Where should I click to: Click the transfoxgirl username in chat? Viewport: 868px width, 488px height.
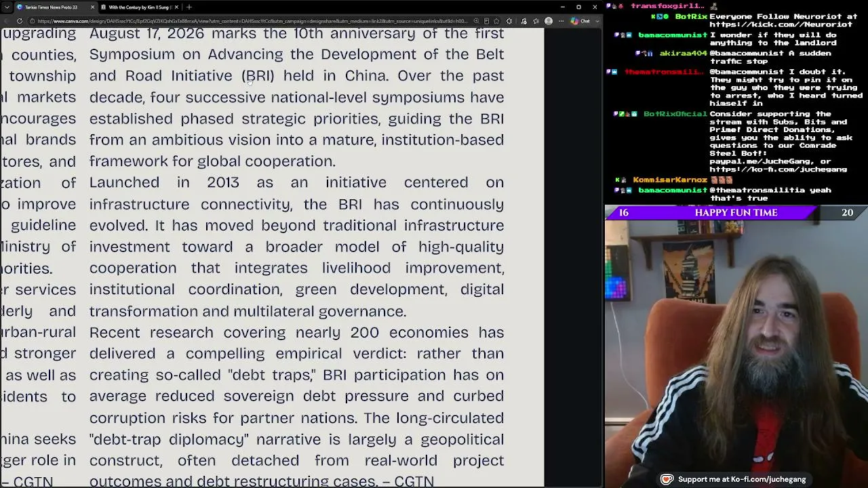click(668, 6)
